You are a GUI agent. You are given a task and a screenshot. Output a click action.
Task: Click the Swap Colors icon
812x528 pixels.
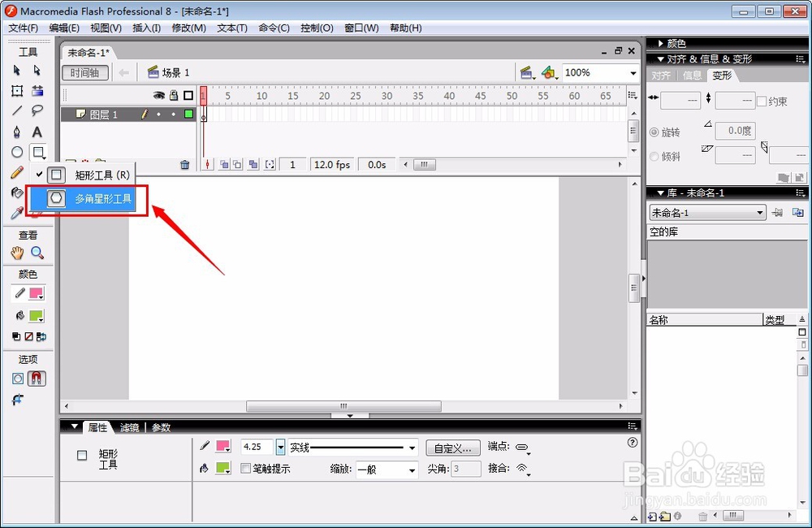click(x=41, y=337)
